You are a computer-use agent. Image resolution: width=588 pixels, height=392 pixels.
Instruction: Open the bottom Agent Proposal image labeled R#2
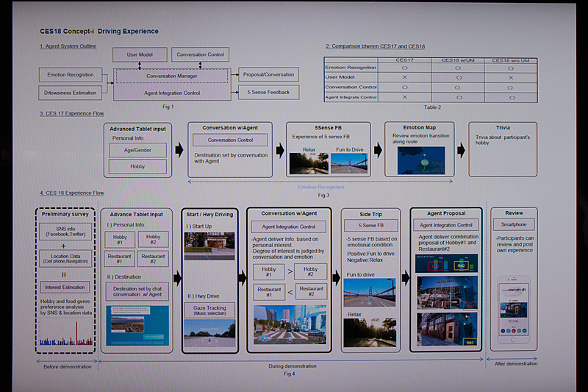(447, 329)
